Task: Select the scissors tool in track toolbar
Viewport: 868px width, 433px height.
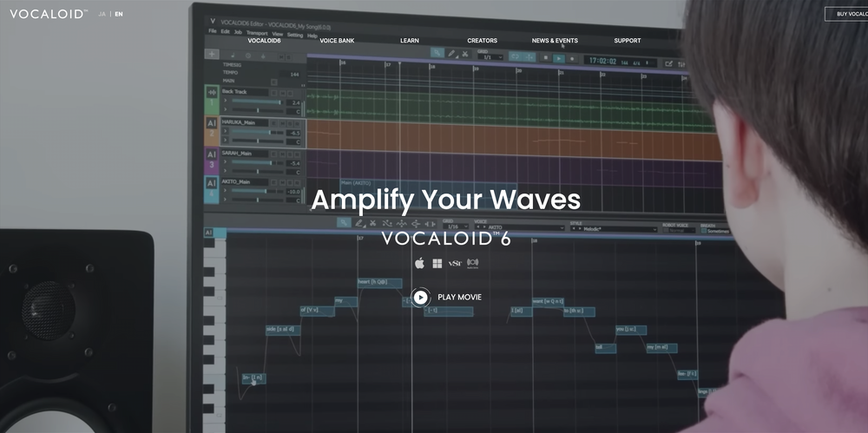Action: click(465, 54)
